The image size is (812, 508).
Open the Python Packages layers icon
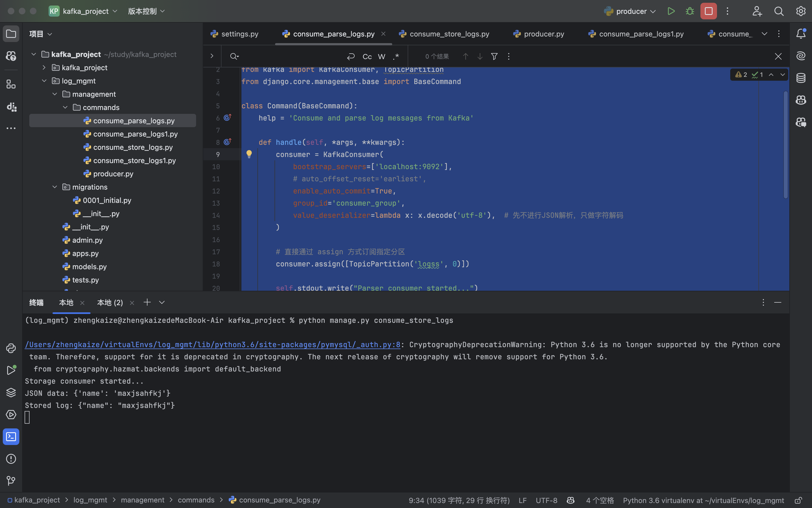[x=11, y=392]
